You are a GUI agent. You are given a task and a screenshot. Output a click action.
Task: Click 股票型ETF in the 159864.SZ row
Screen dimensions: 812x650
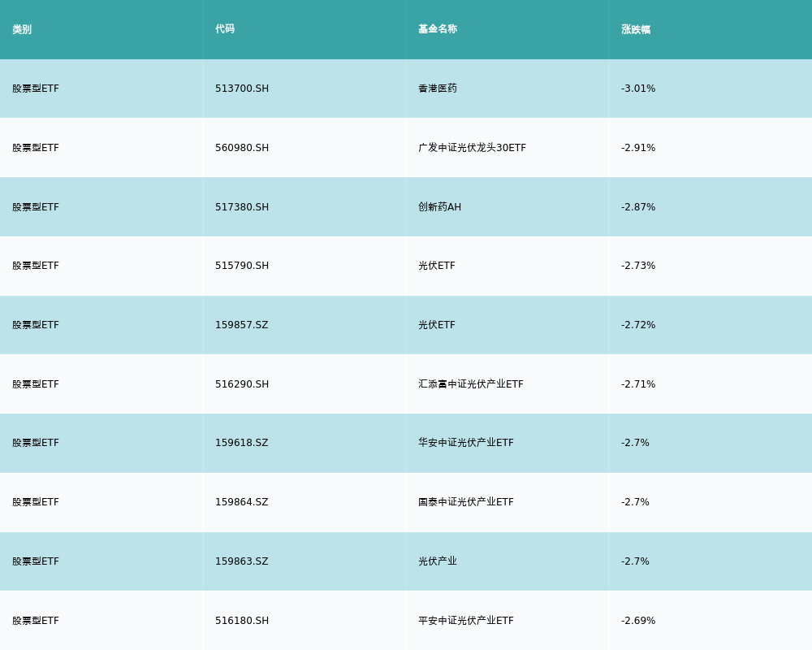click(x=36, y=502)
